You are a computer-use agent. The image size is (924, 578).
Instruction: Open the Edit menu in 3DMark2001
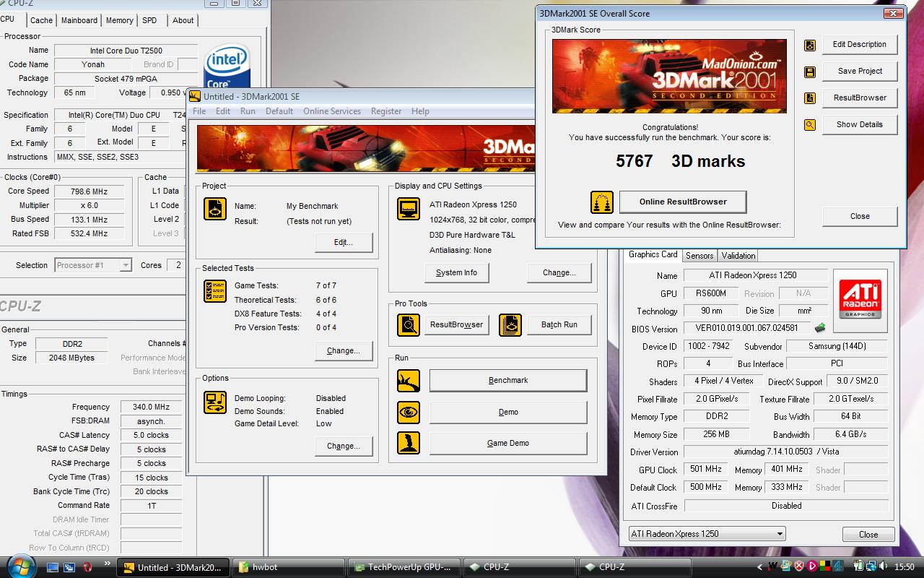tap(223, 111)
